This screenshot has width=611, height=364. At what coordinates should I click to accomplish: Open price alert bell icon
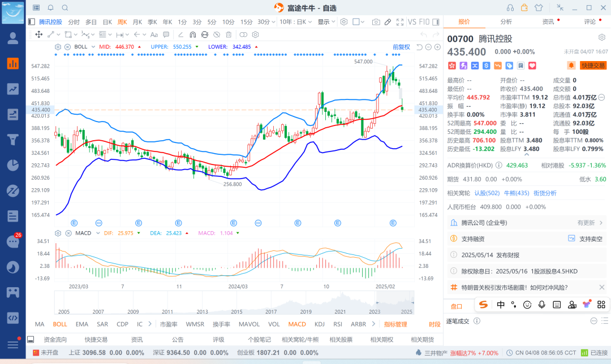pyautogui.click(x=571, y=65)
